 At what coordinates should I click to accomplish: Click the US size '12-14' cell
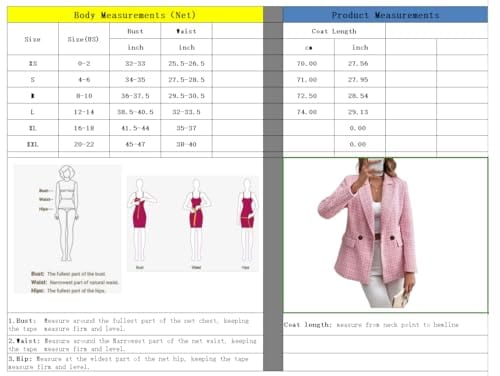pos(84,112)
